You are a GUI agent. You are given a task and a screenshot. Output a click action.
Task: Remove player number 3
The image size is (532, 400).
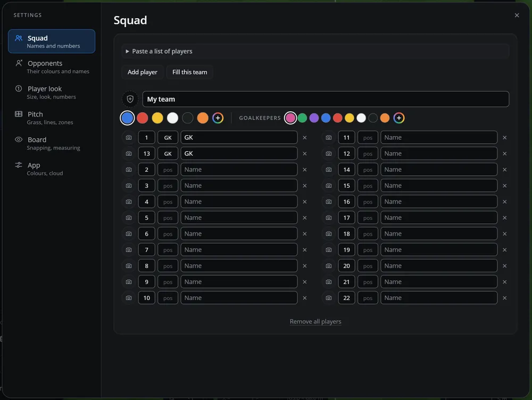305,186
